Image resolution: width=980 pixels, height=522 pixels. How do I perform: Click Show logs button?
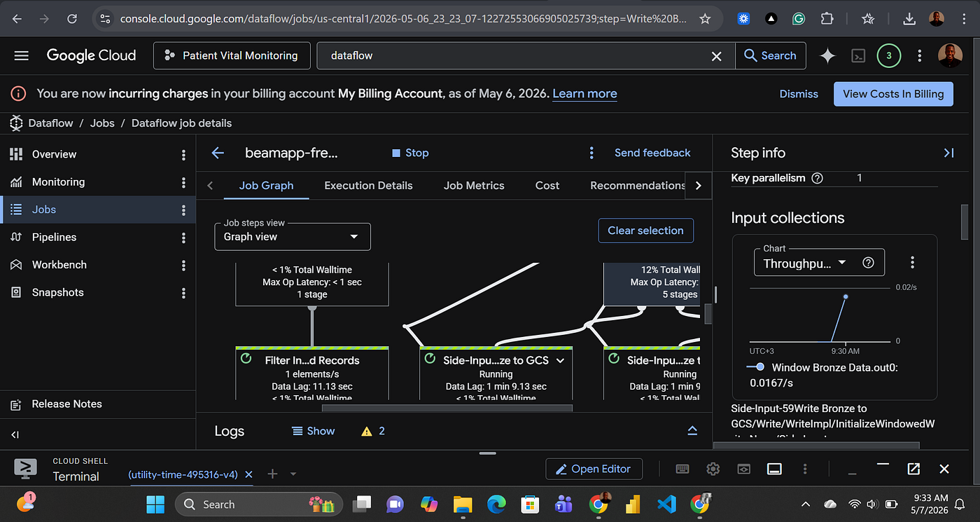coord(314,431)
